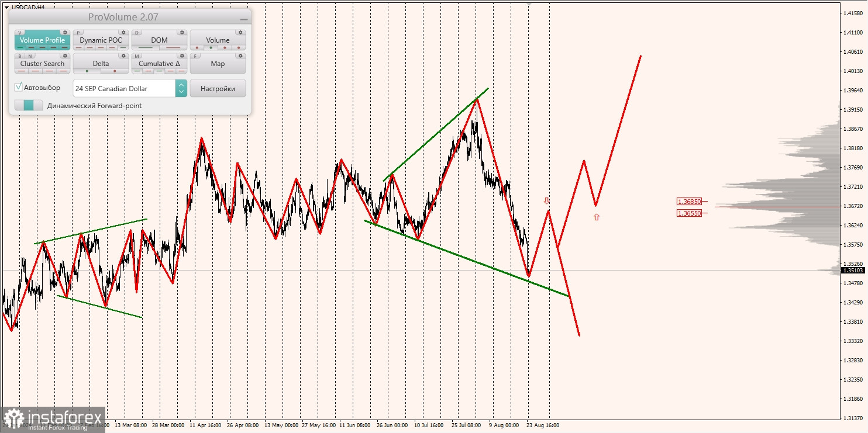Select the 1.36850 price level label
Screen dimensions: 868x433
(x=689, y=202)
